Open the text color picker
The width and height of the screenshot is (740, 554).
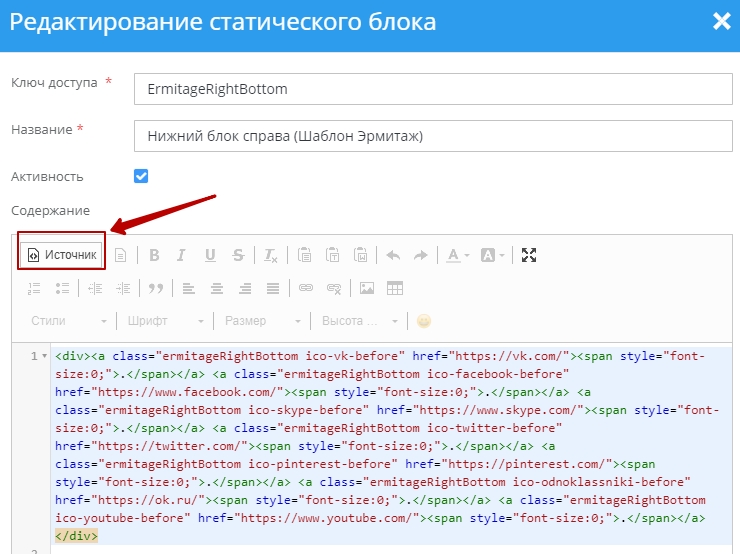[x=457, y=255]
